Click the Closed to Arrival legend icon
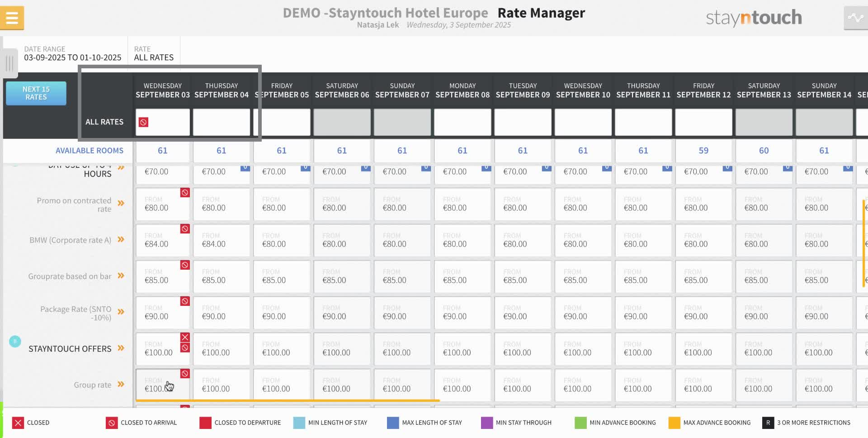The width and height of the screenshot is (868, 438). coord(111,423)
